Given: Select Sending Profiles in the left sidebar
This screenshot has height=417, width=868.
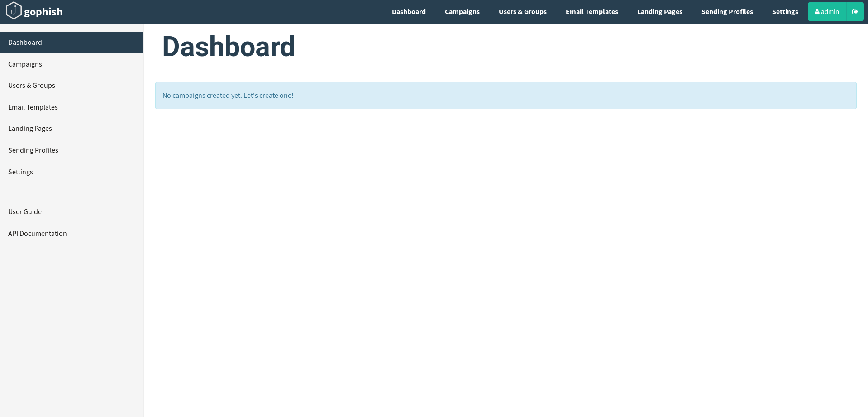Looking at the screenshot, I should click(x=33, y=150).
